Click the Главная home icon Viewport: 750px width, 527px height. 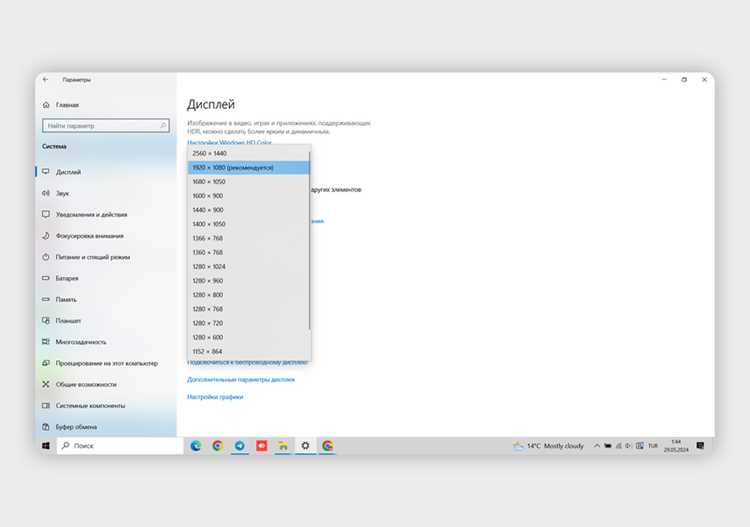46,105
